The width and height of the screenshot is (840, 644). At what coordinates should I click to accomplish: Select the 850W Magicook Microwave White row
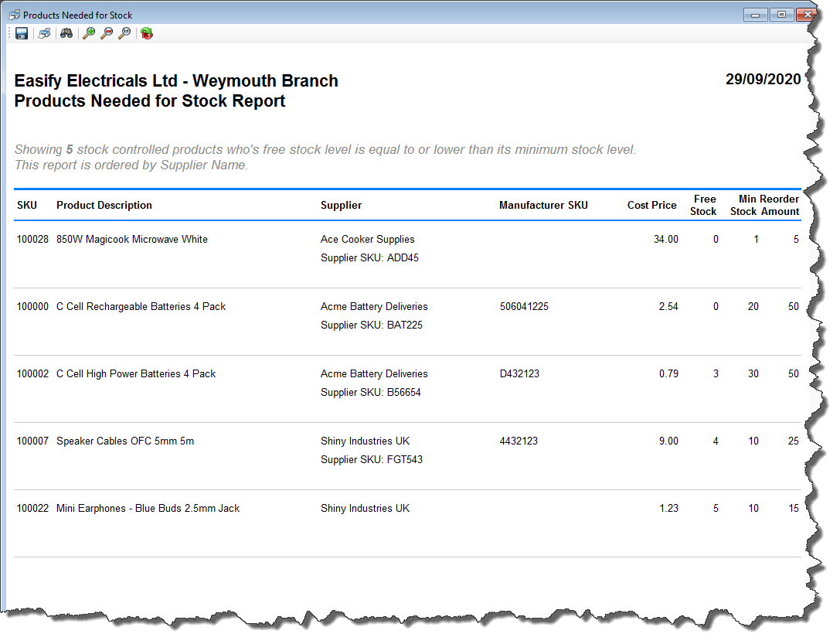point(132,240)
